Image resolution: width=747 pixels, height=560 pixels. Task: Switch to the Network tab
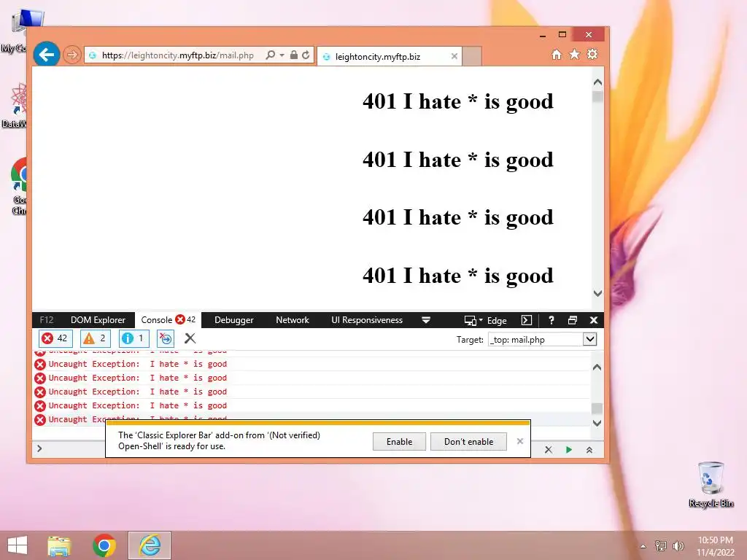point(293,320)
